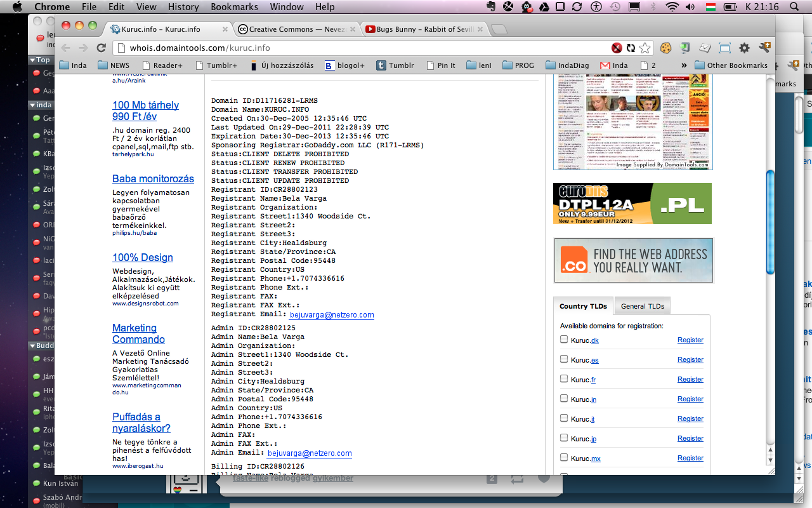Image resolution: width=812 pixels, height=508 pixels.
Task: Open the Evernote elephant menu bar icon
Action: click(x=492, y=7)
